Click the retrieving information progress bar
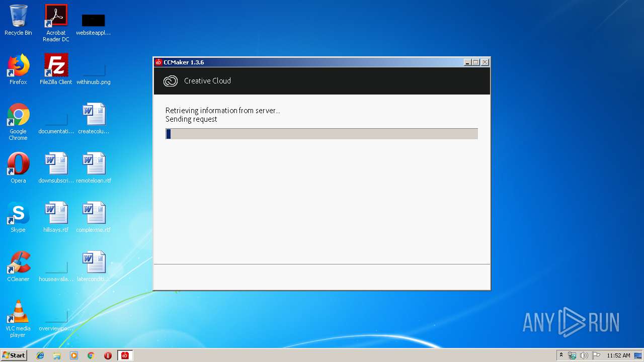The height and width of the screenshot is (362, 644). point(321,134)
